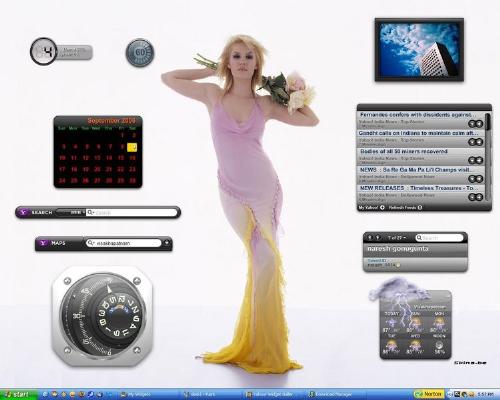Click magnifier icon in the Maps field
The width and height of the screenshot is (500, 400).
(90, 243)
